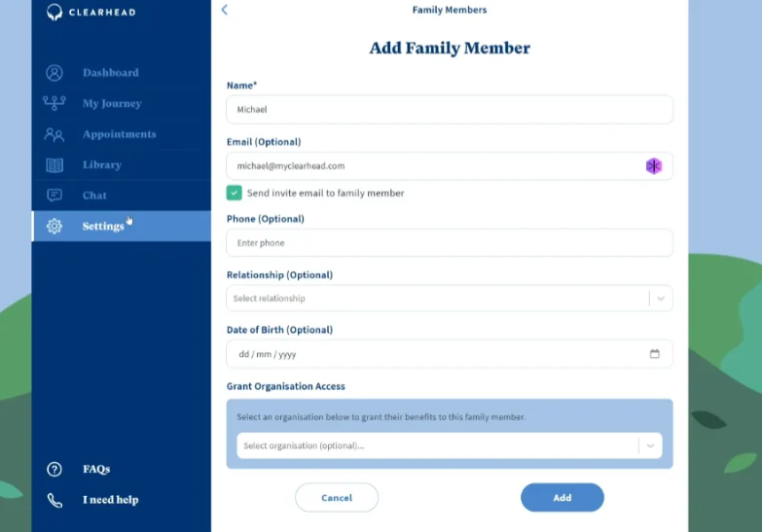The width and height of the screenshot is (762, 532).
Task: Click the Email input field
Action: click(x=450, y=166)
